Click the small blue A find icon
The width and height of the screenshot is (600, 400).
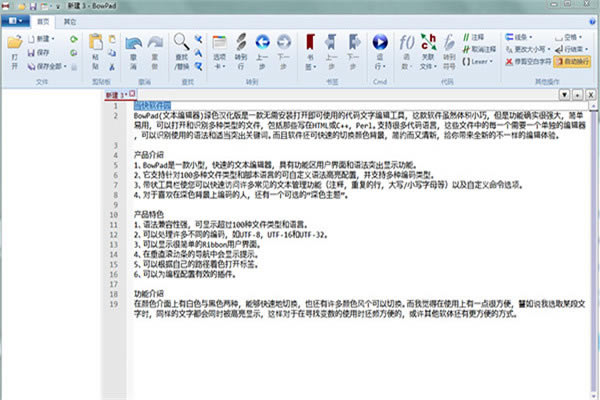(x=198, y=53)
